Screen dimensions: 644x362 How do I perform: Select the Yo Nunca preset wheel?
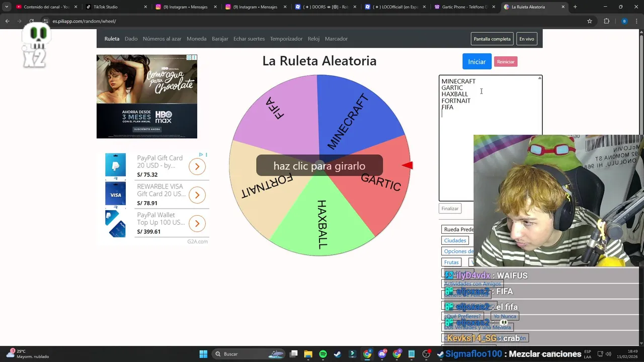point(505,316)
